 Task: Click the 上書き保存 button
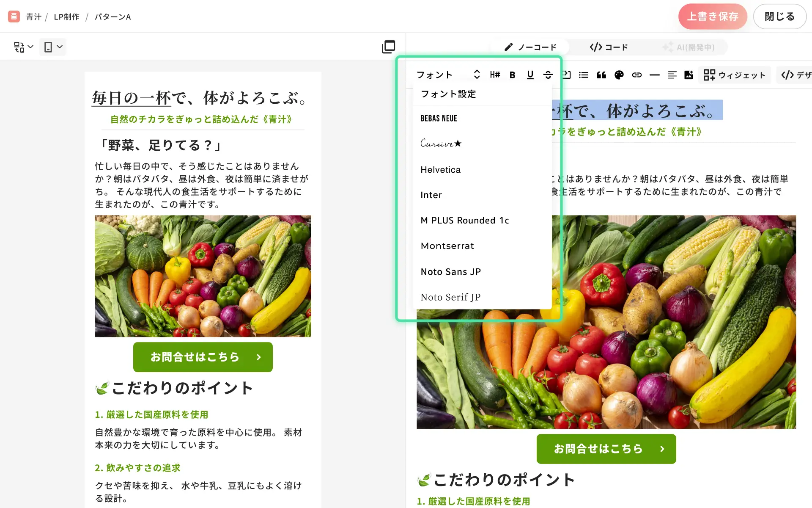(712, 17)
